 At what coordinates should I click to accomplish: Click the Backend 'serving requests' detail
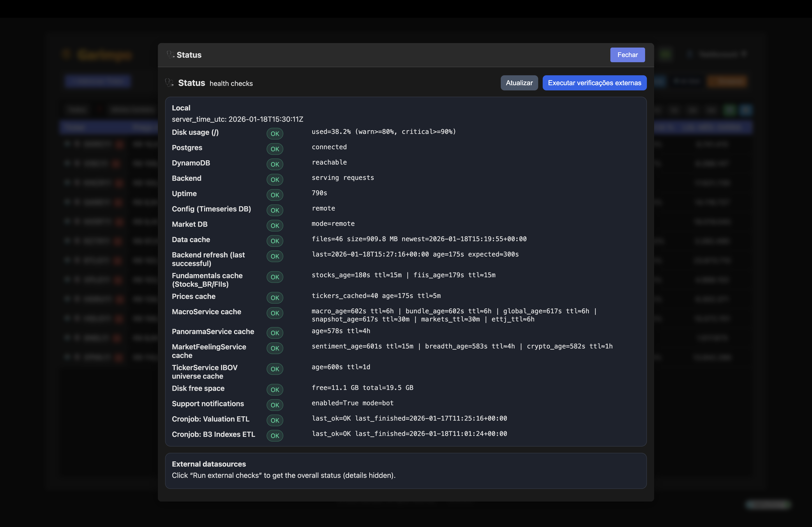tap(343, 178)
